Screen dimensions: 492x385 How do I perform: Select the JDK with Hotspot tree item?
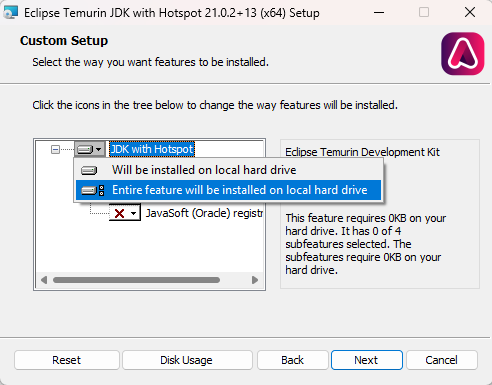152,149
